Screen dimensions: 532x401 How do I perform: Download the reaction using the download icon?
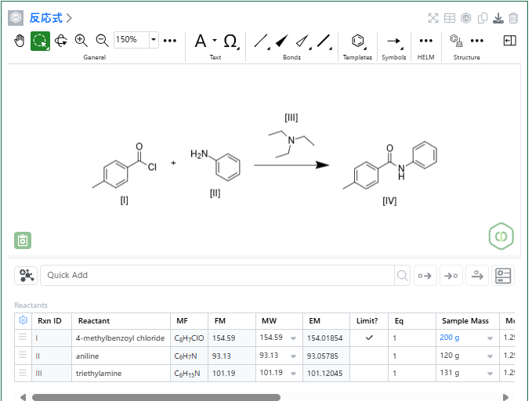coord(498,18)
